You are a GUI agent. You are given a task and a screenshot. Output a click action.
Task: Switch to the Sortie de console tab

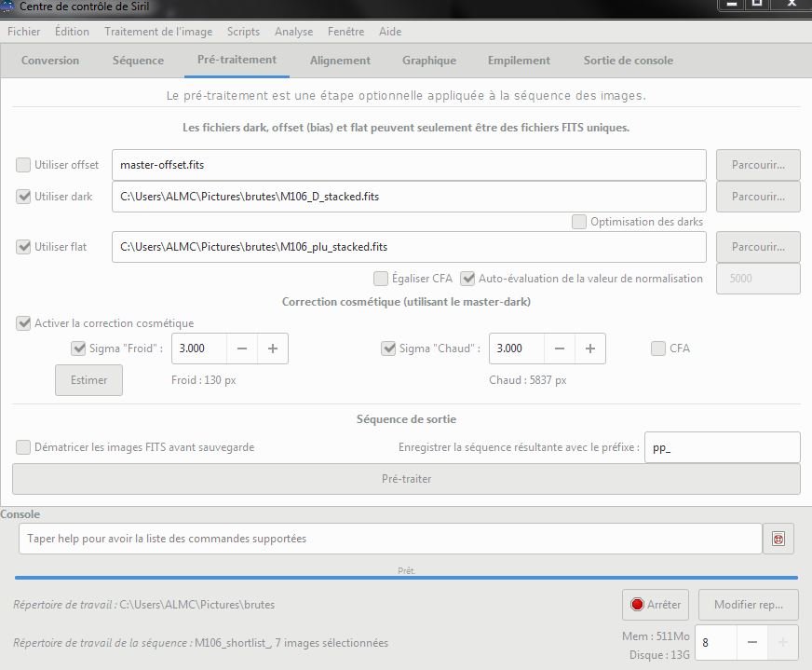629,61
